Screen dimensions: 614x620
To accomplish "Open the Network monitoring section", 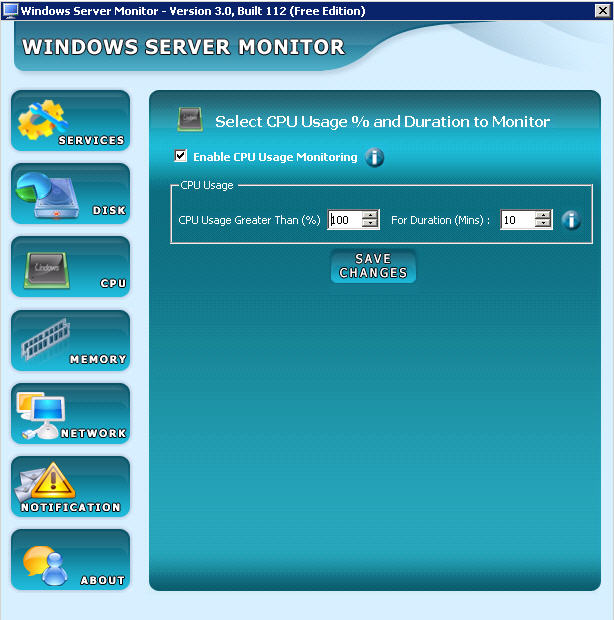I will (x=70, y=414).
